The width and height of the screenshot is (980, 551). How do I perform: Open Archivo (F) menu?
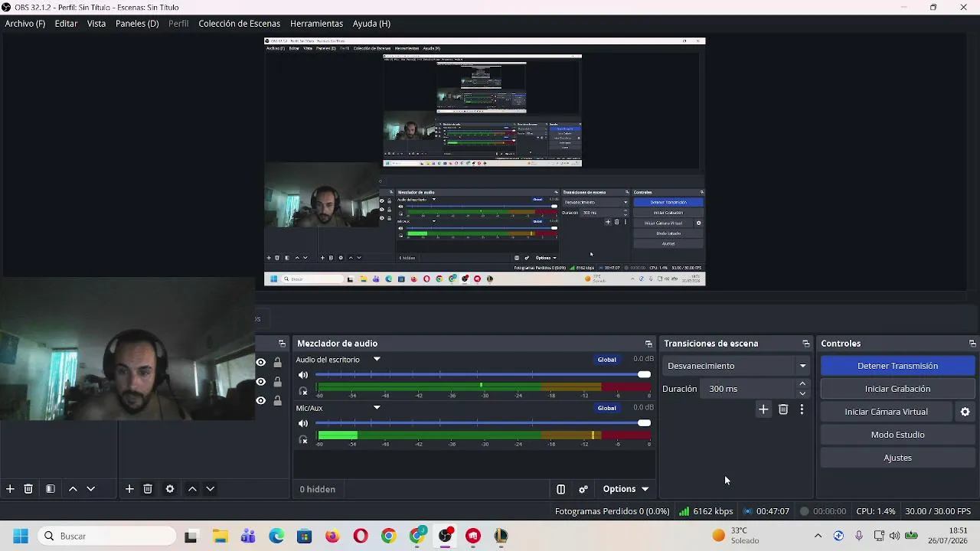pyautogui.click(x=25, y=24)
